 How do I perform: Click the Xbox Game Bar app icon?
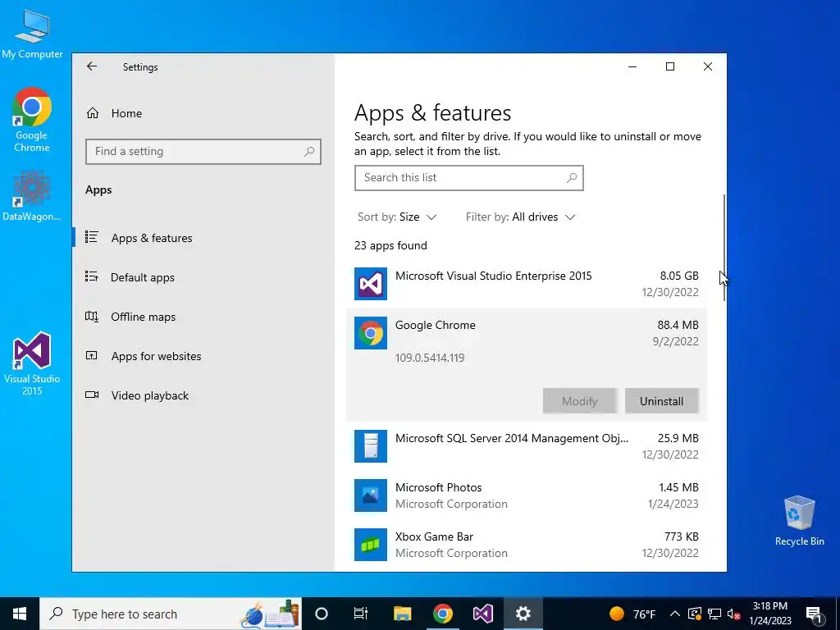[371, 545]
